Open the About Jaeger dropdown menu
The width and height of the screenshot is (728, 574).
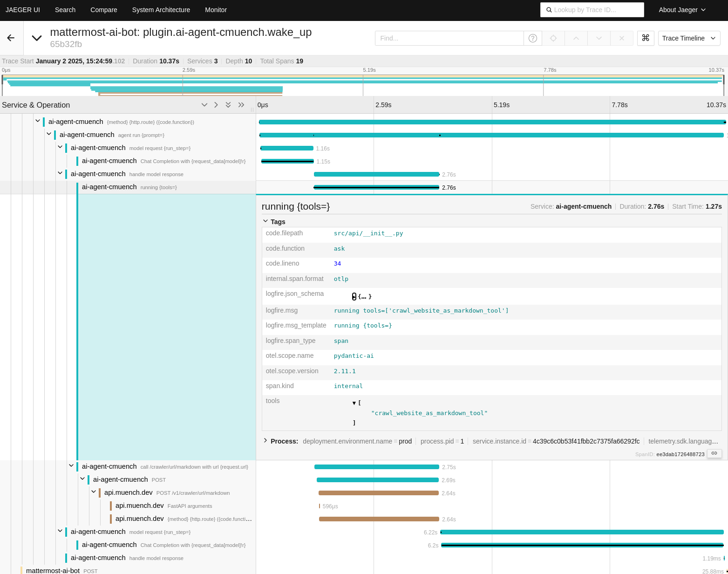point(682,10)
